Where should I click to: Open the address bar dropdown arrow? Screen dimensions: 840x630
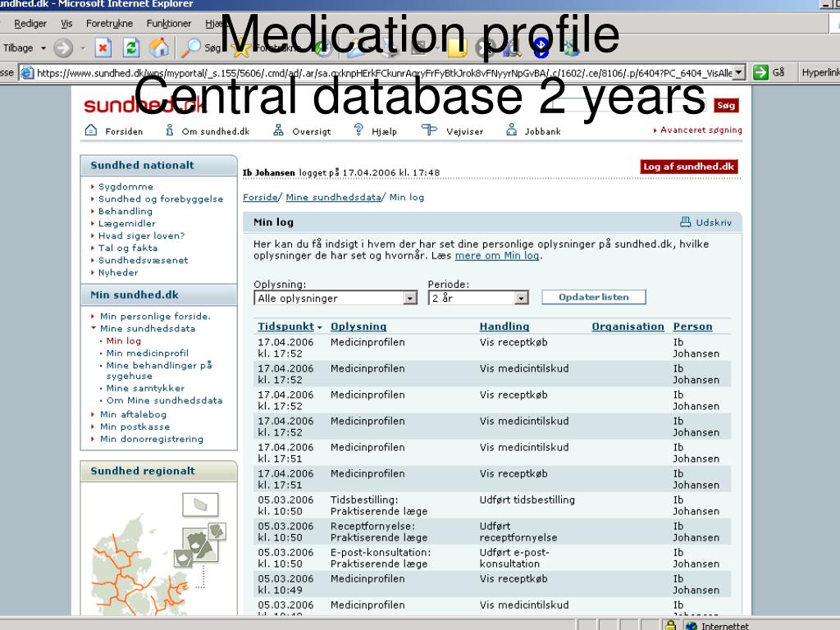tap(739, 72)
